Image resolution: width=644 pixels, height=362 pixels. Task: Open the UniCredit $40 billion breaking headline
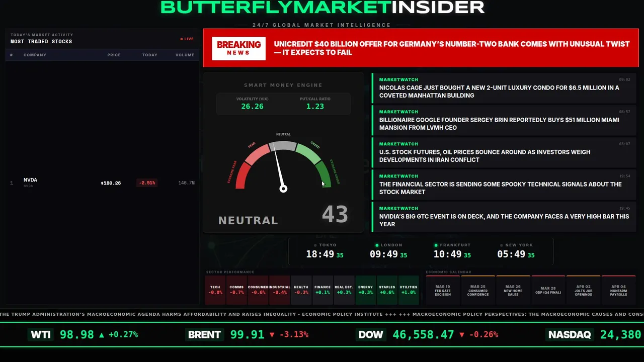click(x=452, y=48)
